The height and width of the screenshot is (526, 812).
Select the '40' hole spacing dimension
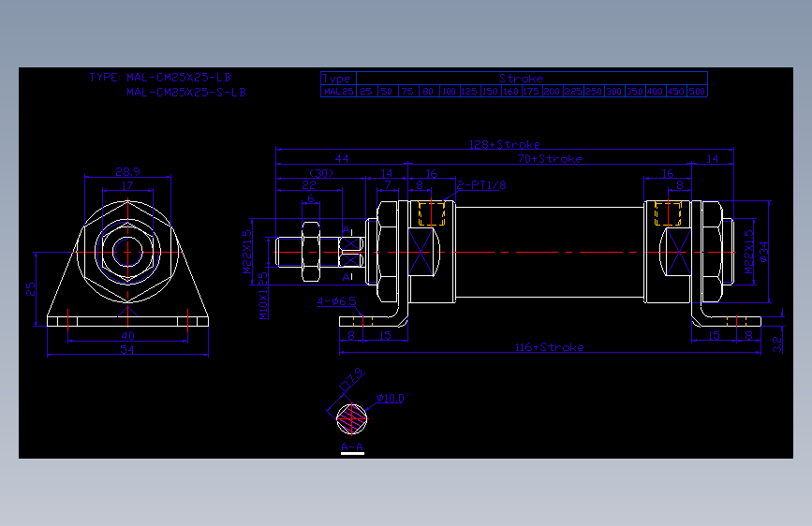[x=128, y=335]
